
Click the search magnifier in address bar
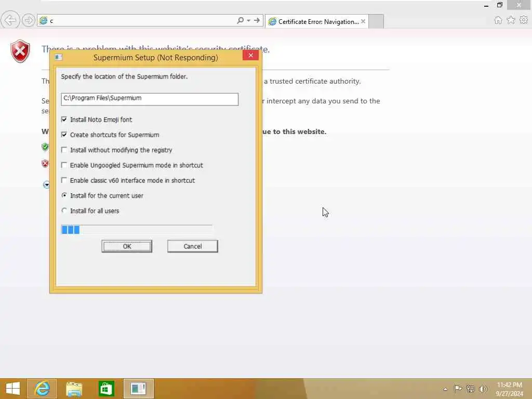tap(240, 20)
